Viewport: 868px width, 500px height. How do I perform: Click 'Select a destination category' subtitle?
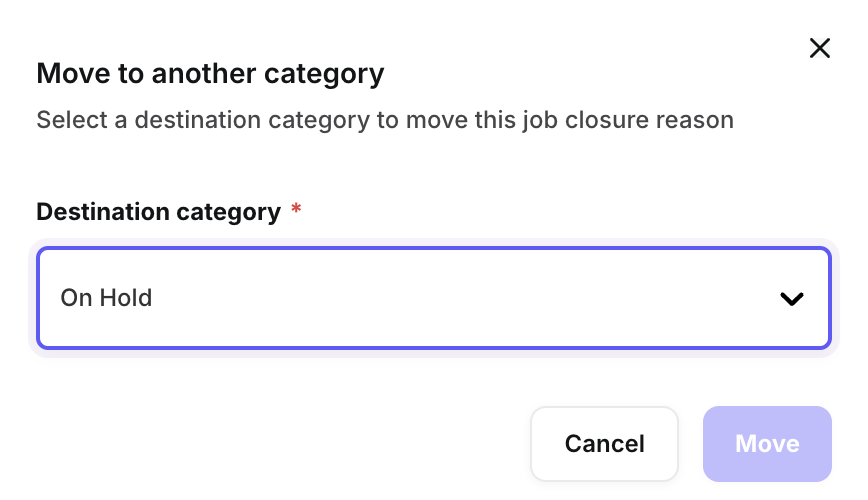(x=385, y=121)
